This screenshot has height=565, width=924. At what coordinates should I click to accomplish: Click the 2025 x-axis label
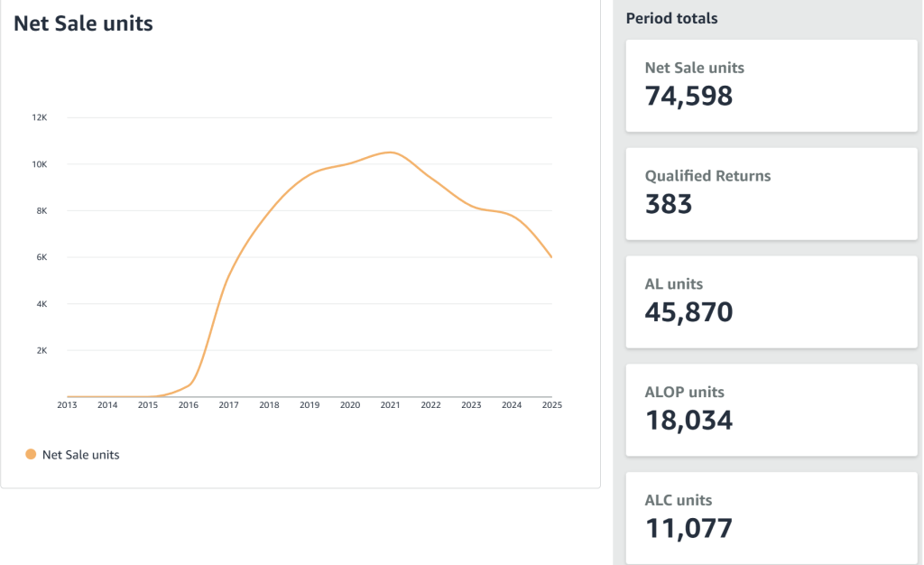551,405
